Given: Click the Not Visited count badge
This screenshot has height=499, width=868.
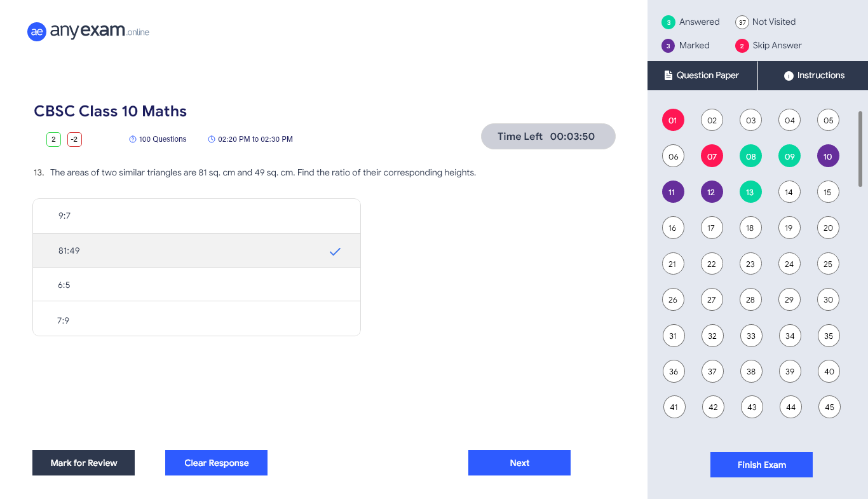Looking at the screenshot, I should point(742,22).
